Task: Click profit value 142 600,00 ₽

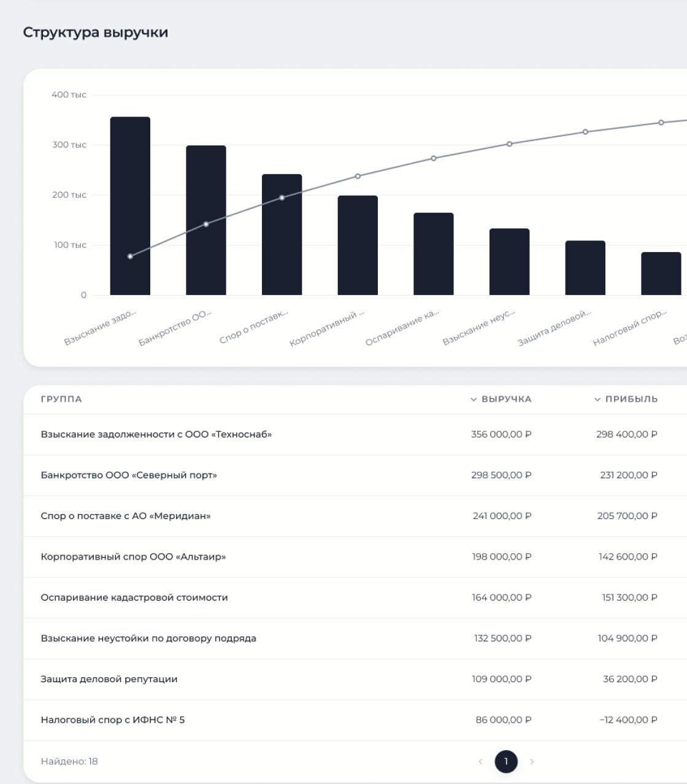Action: (628, 557)
